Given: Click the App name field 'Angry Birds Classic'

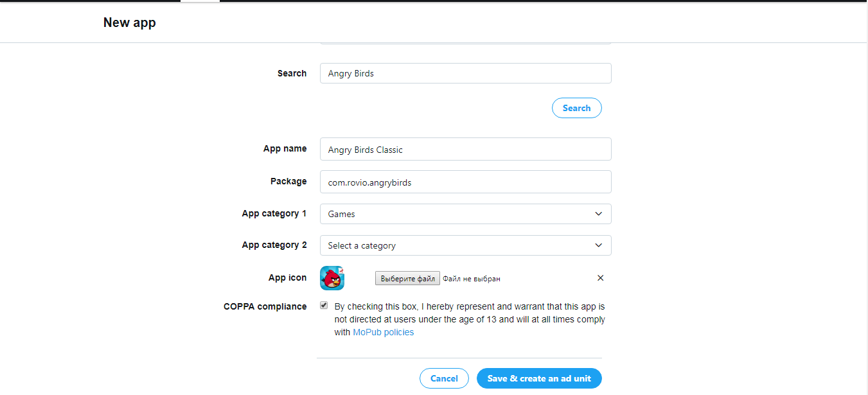Looking at the screenshot, I should pos(465,150).
